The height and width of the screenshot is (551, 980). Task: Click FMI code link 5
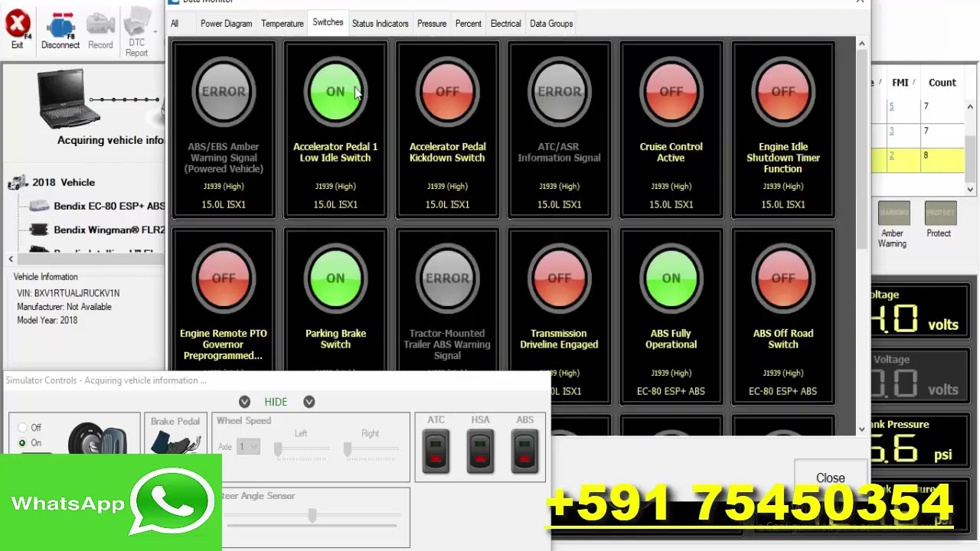pyautogui.click(x=891, y=106)
